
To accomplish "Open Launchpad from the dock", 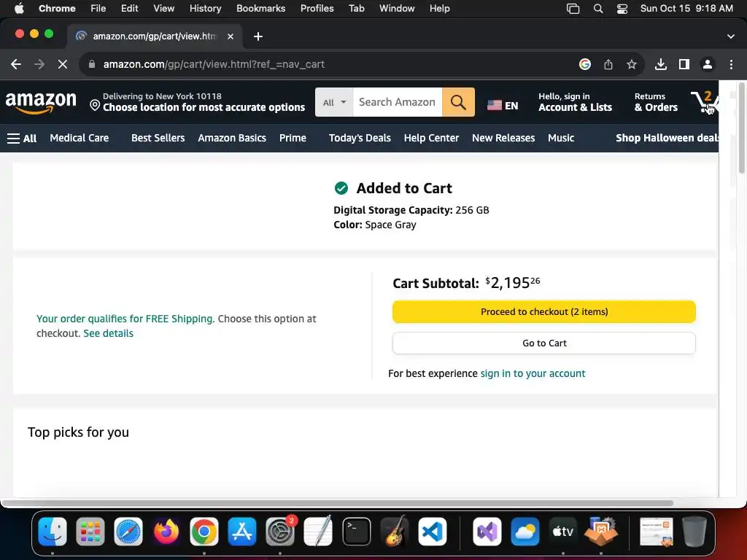I will click(90, 532).
